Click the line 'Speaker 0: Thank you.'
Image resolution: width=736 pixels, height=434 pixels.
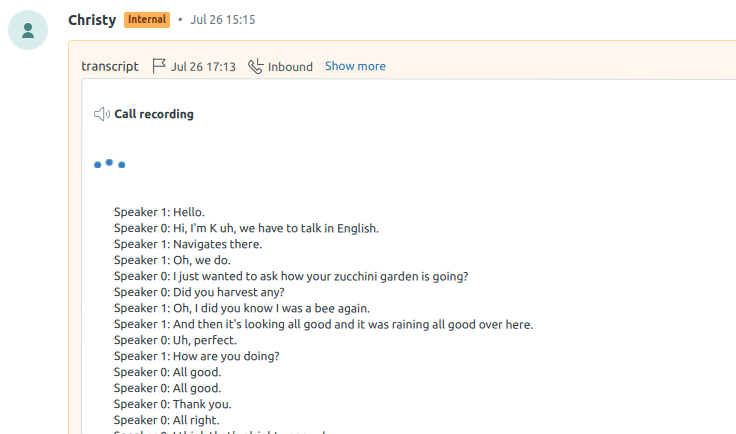[172, 404]
